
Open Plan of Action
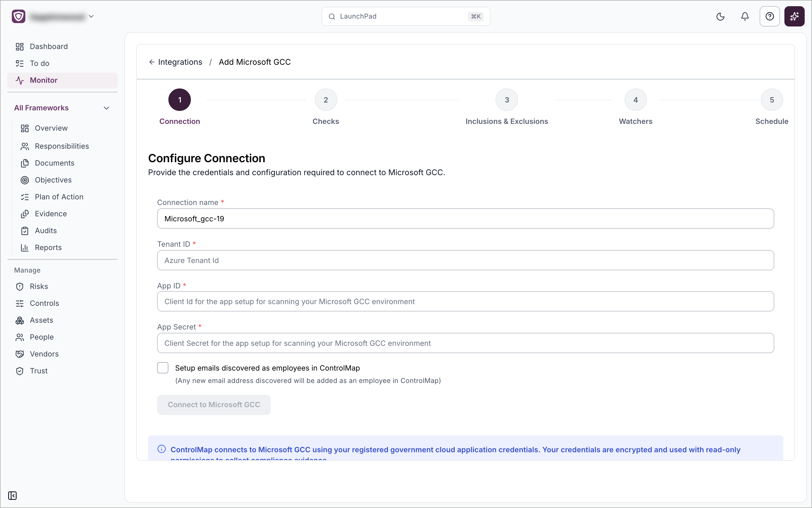point(64,197)
